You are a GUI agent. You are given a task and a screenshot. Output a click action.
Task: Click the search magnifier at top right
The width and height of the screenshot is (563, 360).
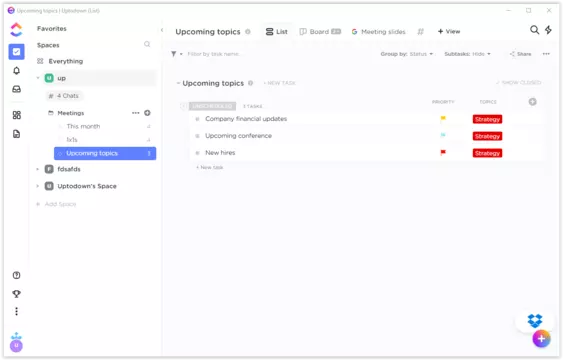[x=534, y=30]
